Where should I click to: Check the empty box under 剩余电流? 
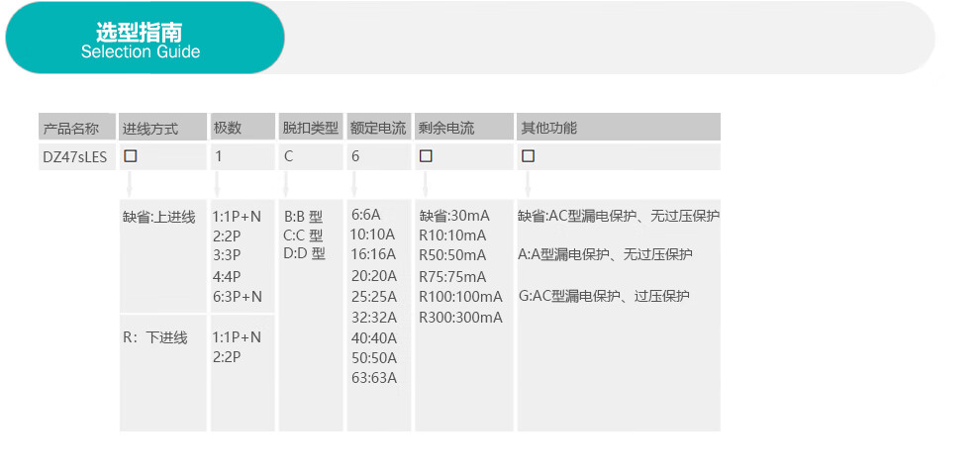point(426,156)
